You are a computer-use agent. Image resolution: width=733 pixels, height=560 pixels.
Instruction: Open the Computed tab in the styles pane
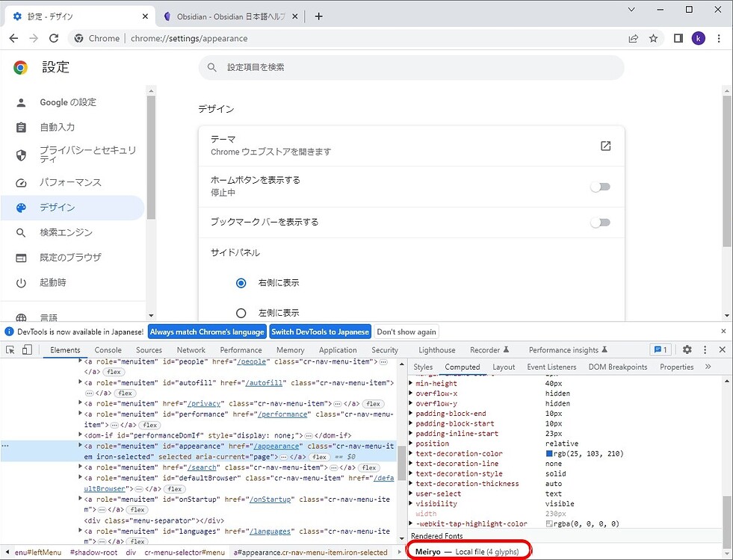(x=462, y=367)
